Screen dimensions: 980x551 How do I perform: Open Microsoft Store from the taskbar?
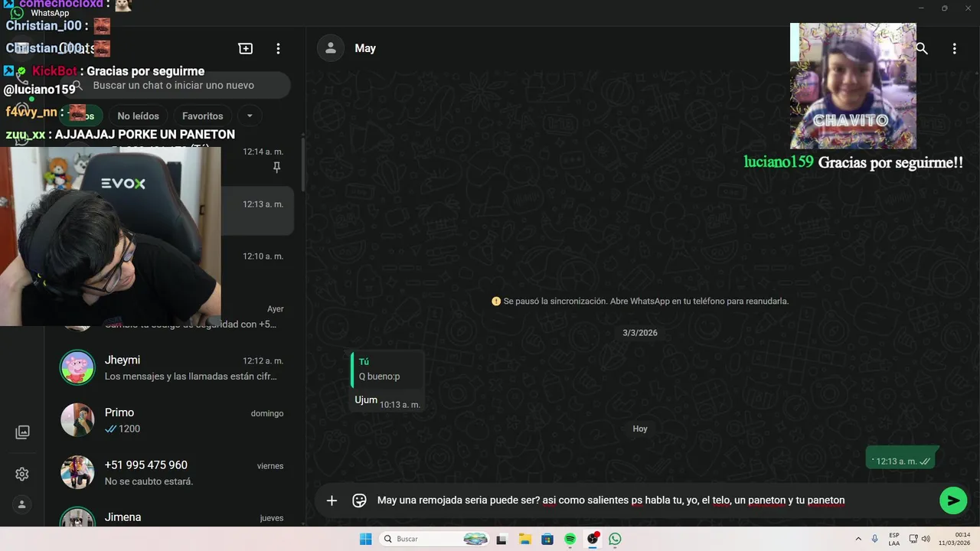pos(547,540)
